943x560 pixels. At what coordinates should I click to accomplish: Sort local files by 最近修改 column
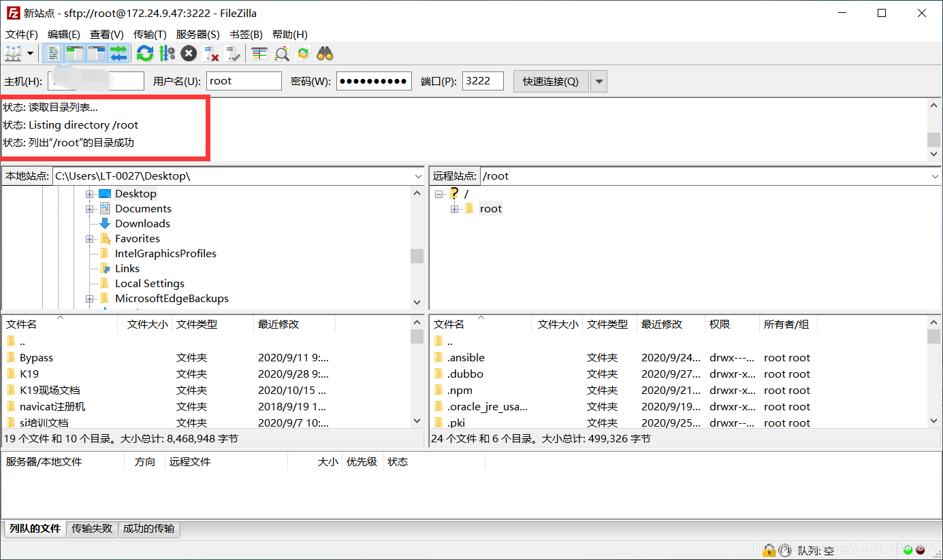pos(294,325)
